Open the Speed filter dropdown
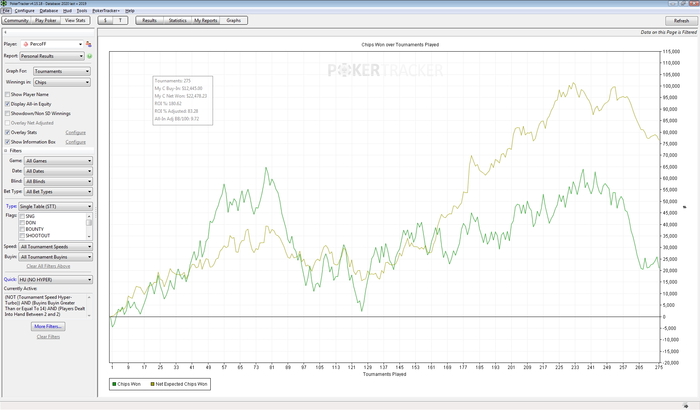 coord(55,246)
